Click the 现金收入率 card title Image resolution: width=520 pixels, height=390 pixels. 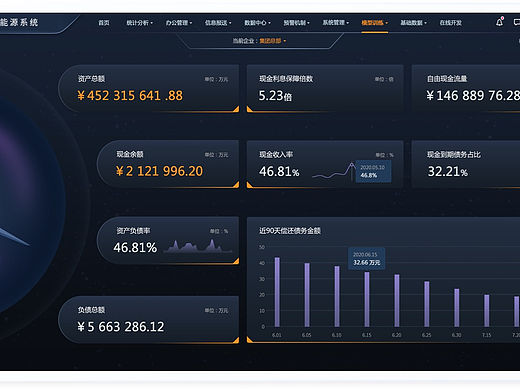(x=276, y=155)
